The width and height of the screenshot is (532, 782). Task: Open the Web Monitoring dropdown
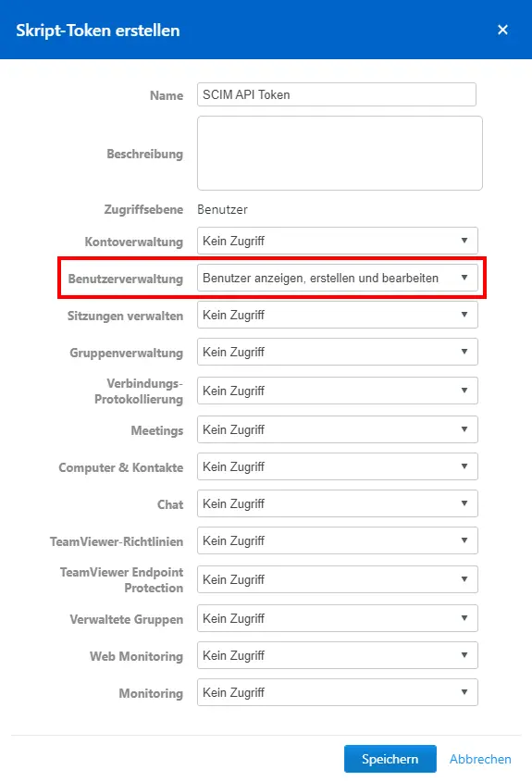[x=338, y=655]
